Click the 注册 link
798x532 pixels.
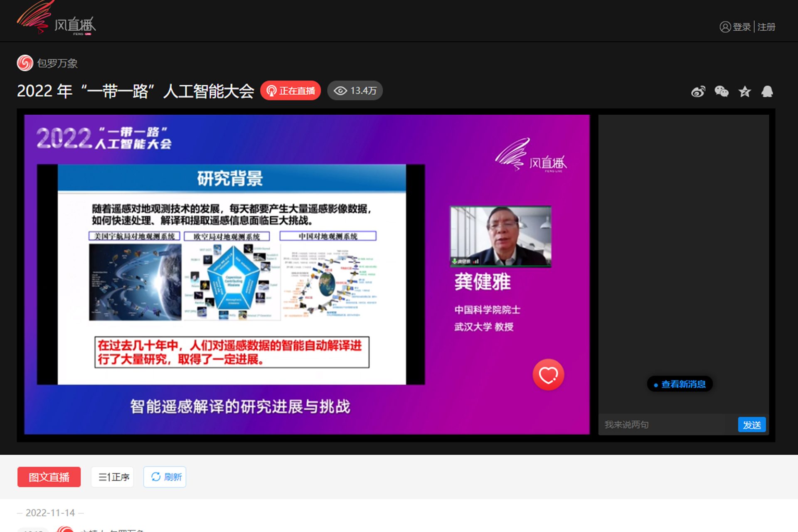pos(766,27)
